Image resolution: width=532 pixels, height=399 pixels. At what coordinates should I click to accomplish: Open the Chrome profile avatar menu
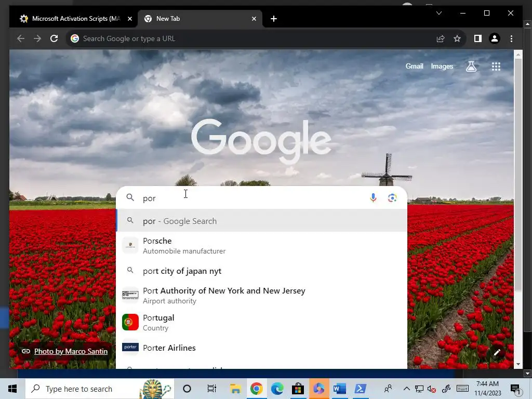(495, 38)
